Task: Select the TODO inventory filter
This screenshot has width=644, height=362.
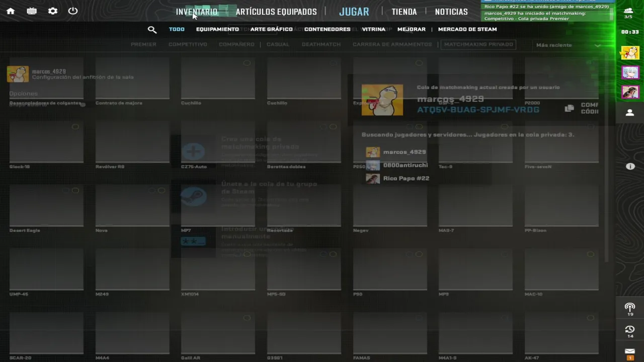Action: tap(177, 29)
